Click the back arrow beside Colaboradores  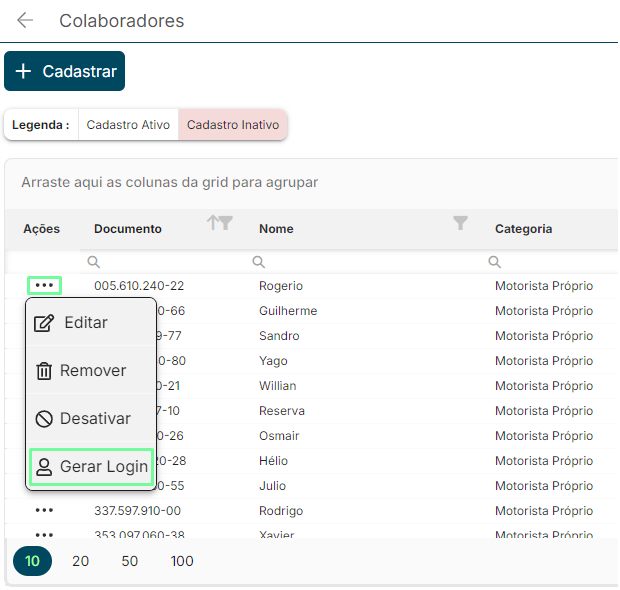[x=25, y=21]
